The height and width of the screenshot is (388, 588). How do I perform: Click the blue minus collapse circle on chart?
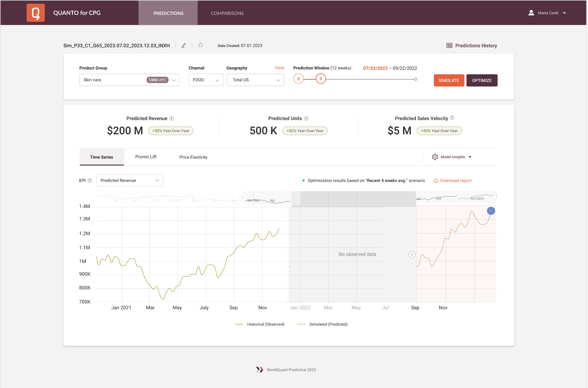(x=491, y=211)
